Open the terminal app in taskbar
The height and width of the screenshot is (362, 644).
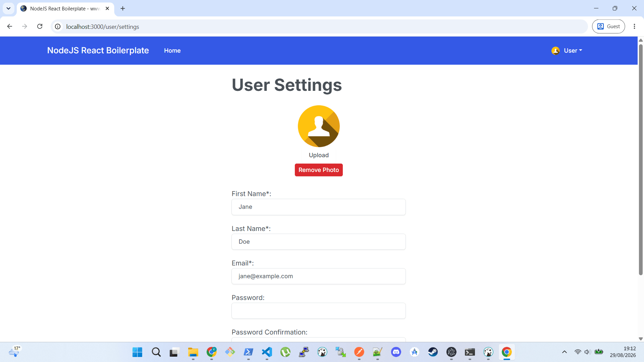[470, 352]
